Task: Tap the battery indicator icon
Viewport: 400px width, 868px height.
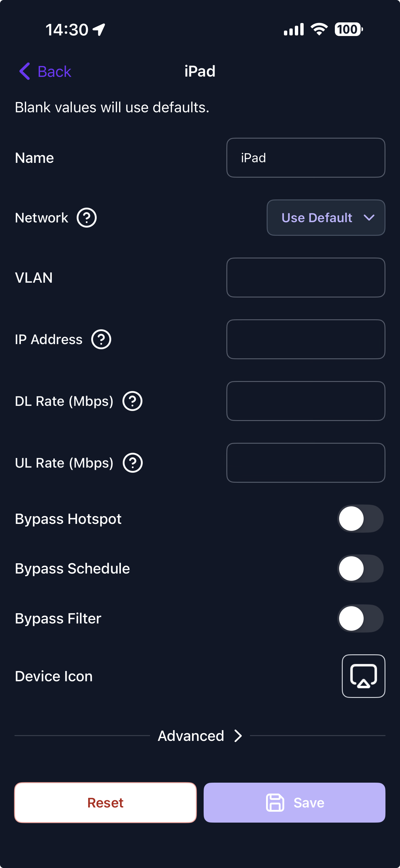Action: pos(348,29)
